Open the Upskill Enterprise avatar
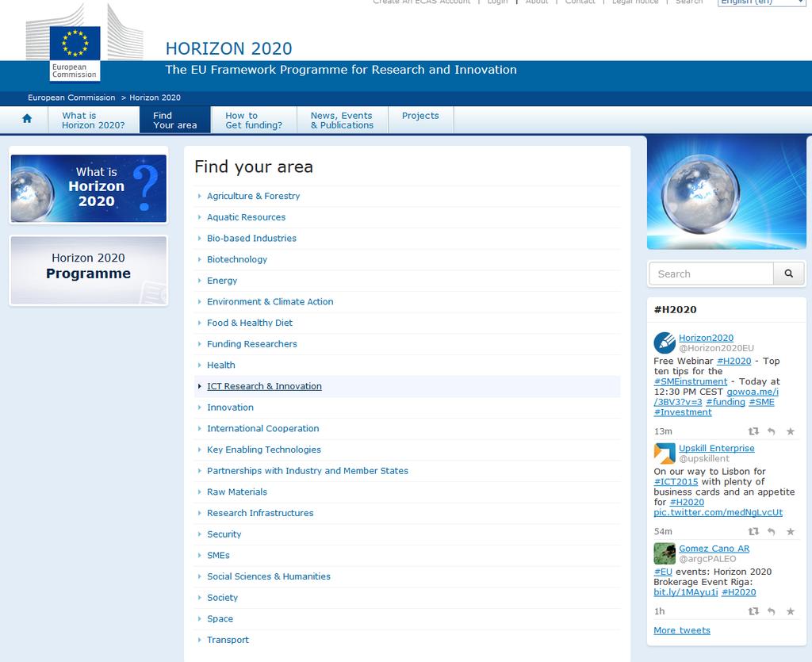The height and width of the screenshot is (662, 812). [x=665, y=453]
